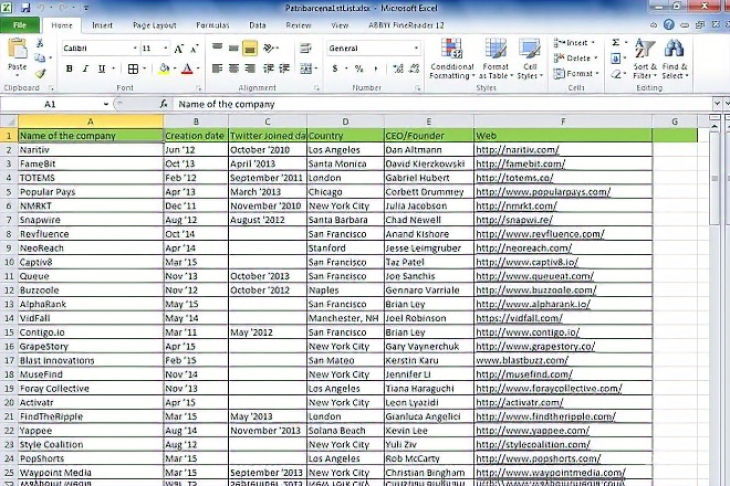730x486 pixels.
Task: Select the Format Painter brush
Action: coord(40,73)
